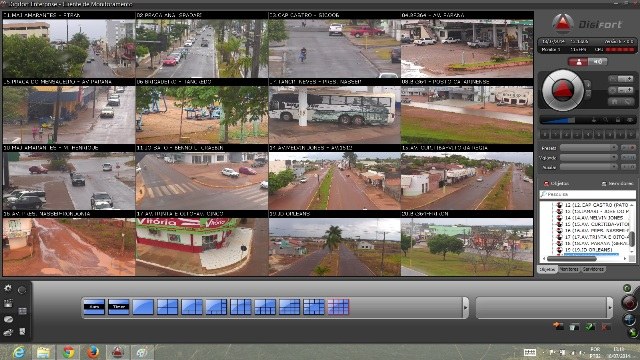
Task: Open the Vigilância dropdown
Action: [x=589, y=157]
